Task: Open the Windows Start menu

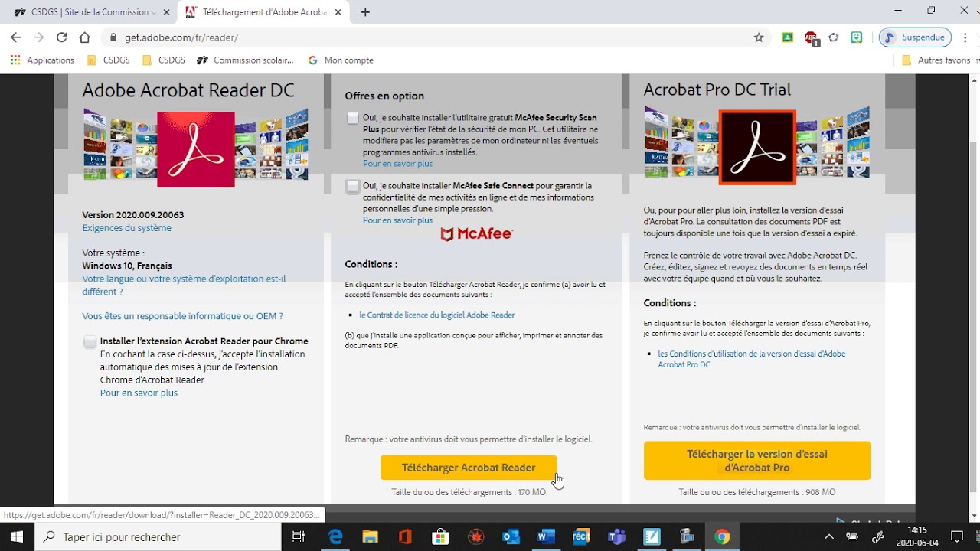Action: click(x=17, y=537)
